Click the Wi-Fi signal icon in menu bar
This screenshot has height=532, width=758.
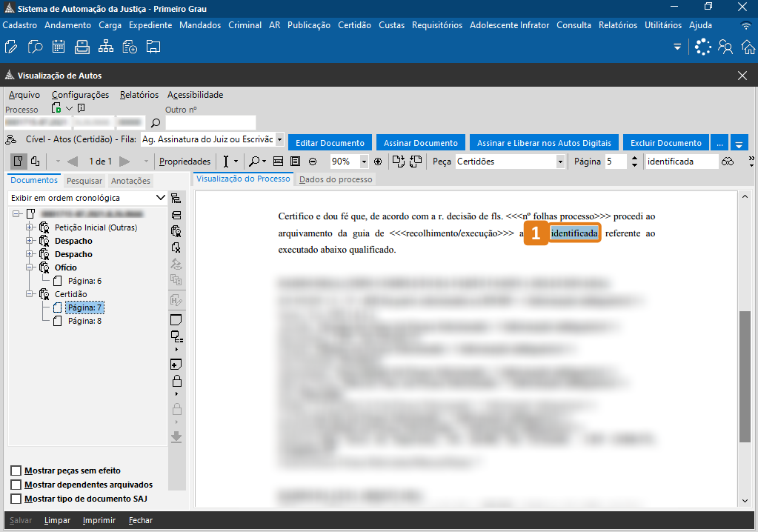[746, 26]
